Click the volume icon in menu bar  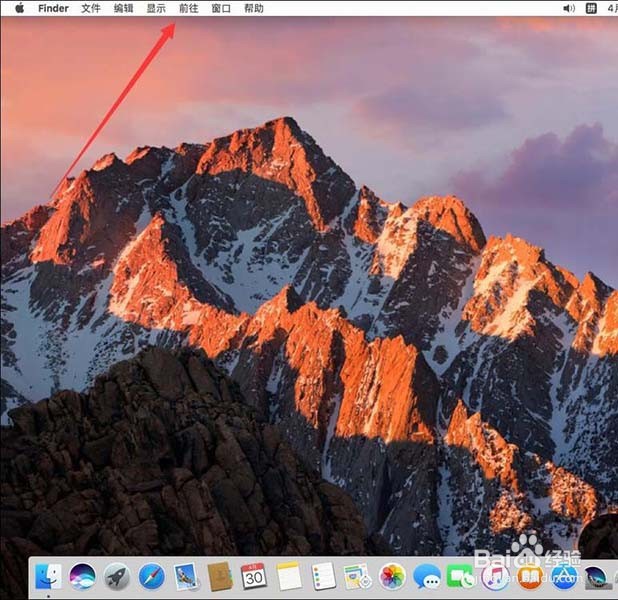tap(569, 8)
